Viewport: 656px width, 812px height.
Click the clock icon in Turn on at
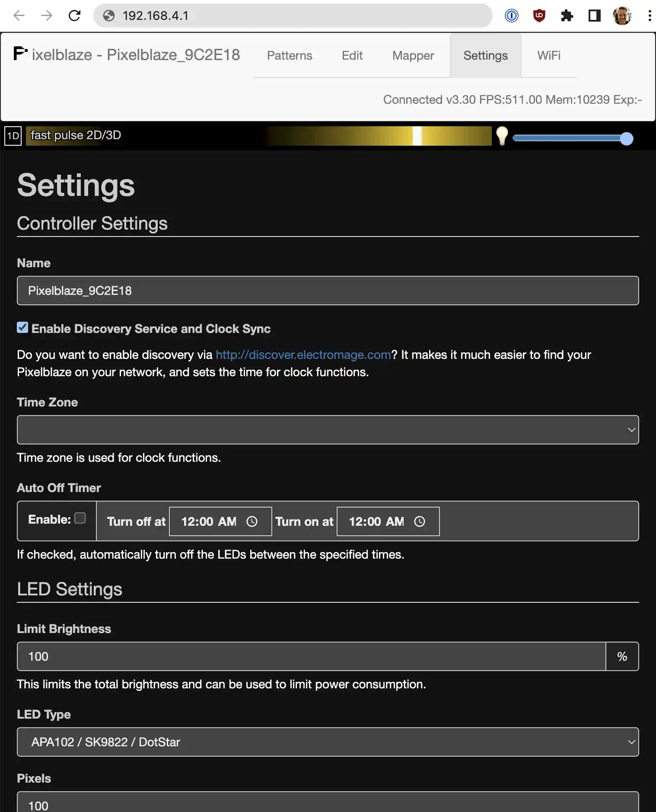pos(420,521)
